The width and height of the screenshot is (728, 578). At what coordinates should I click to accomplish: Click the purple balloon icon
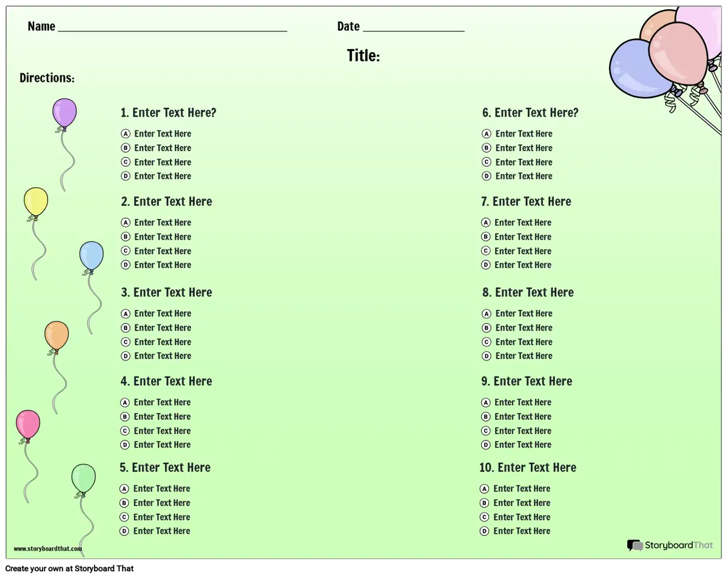pyautogui.click(x=64, y=113)
